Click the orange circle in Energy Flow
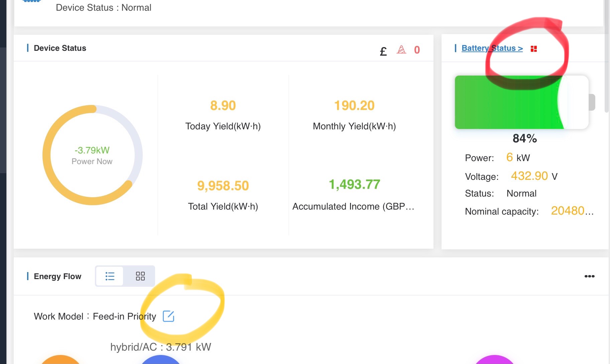Viewport: 610px width, 364px height. (60, 360)
